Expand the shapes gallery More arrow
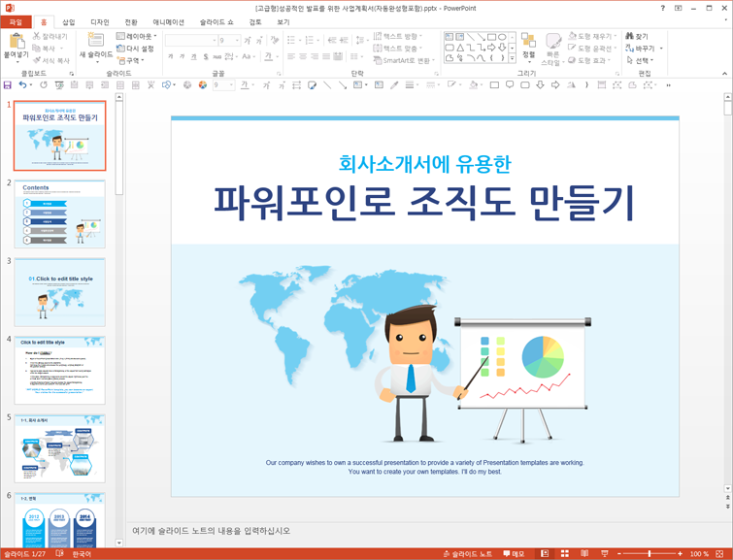This screenshot has height=560, width=733. (x=513, y=58)
